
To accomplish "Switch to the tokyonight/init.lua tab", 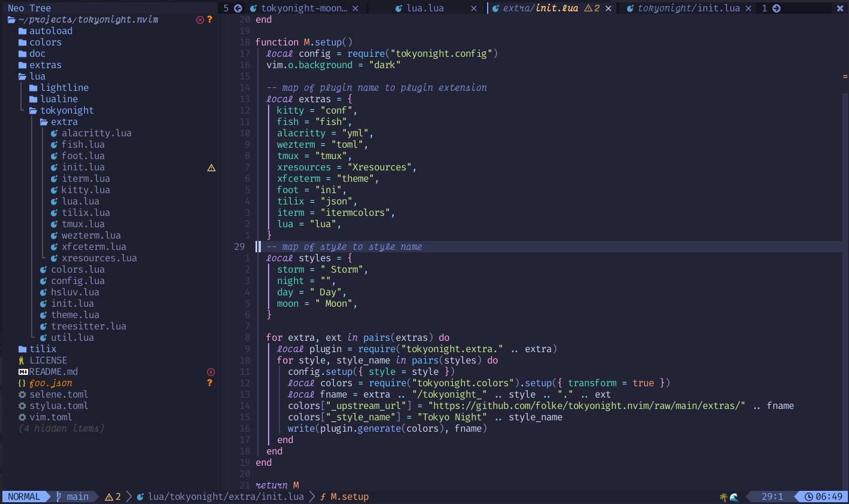I will (688, 8).
